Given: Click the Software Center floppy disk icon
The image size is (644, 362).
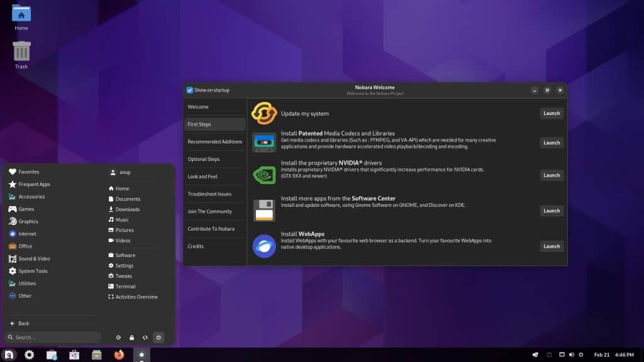Looking at the screenshot, I should pyautogui.click(x=264, y=210).
